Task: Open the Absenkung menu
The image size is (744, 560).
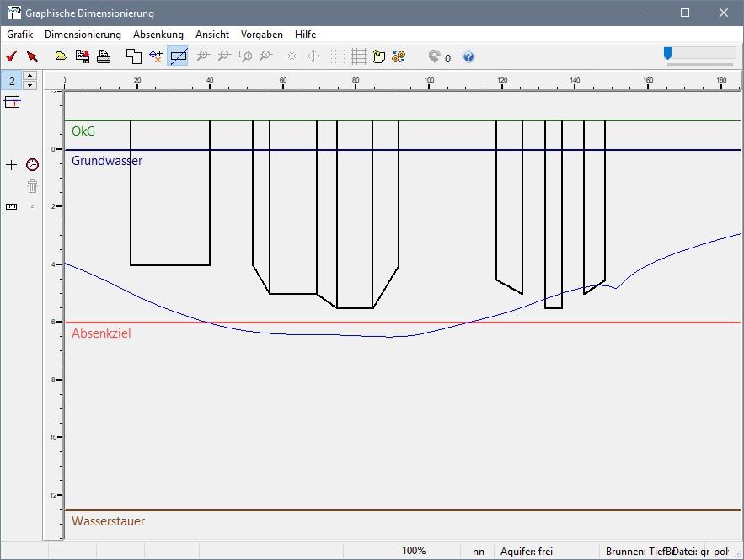Action: 158,35
